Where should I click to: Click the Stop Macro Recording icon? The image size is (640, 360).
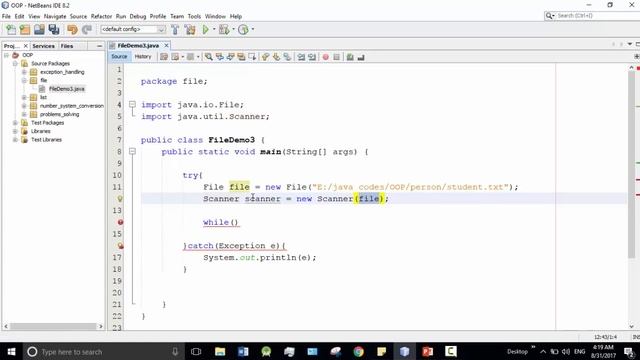pyautogui.click(x=337, y=57)
